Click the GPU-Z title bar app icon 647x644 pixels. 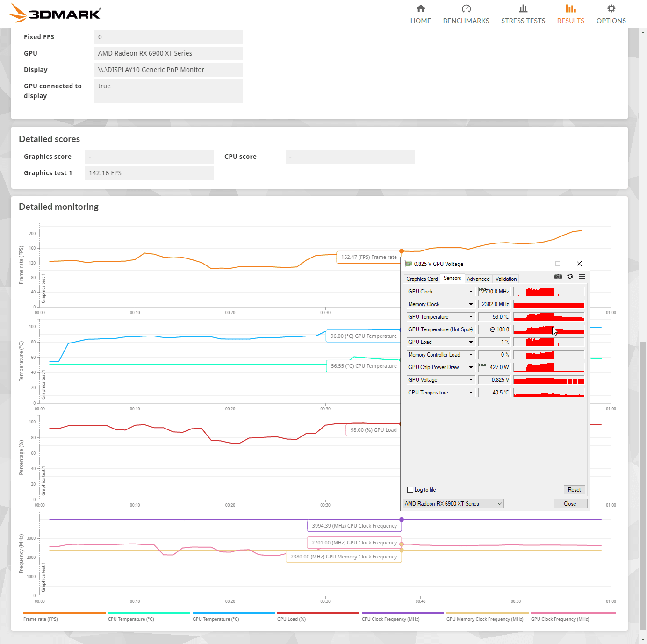click(x=409, y=264)
